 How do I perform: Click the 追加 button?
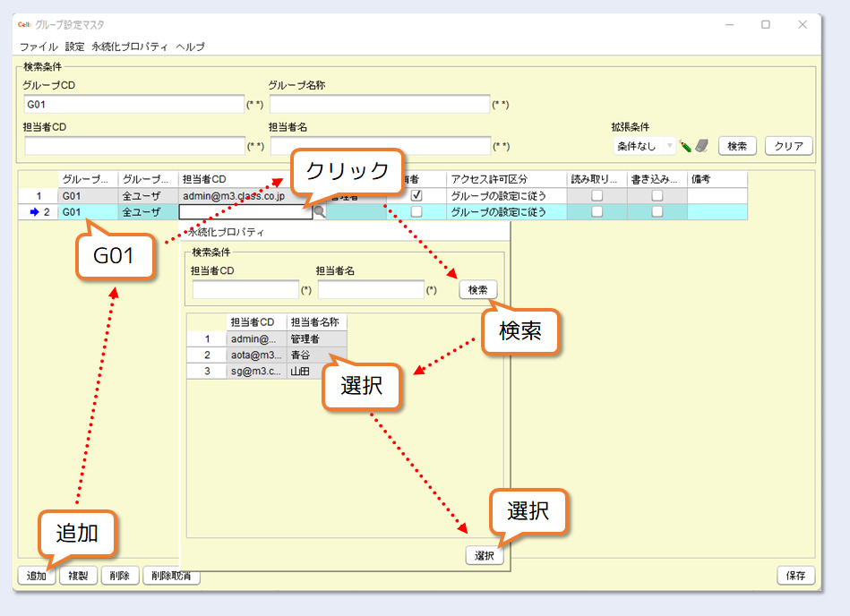point(37,576)
